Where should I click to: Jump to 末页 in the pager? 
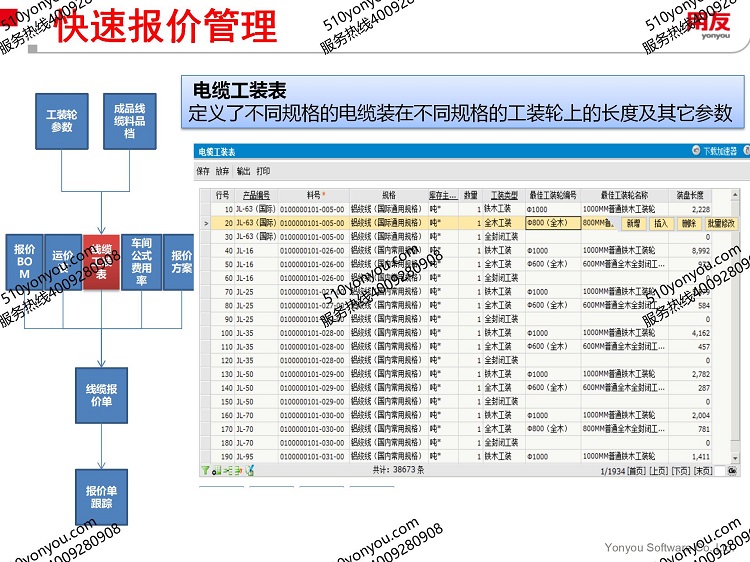pos(704,470)
